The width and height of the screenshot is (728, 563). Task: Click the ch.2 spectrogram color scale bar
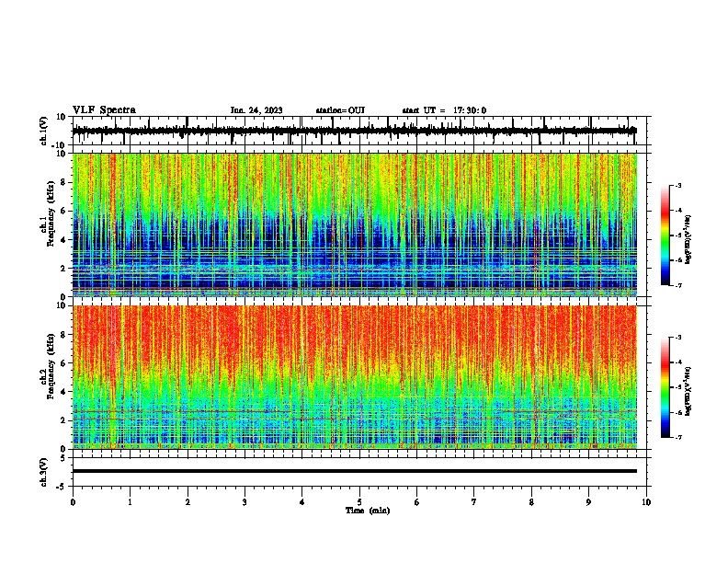point(665,387)
